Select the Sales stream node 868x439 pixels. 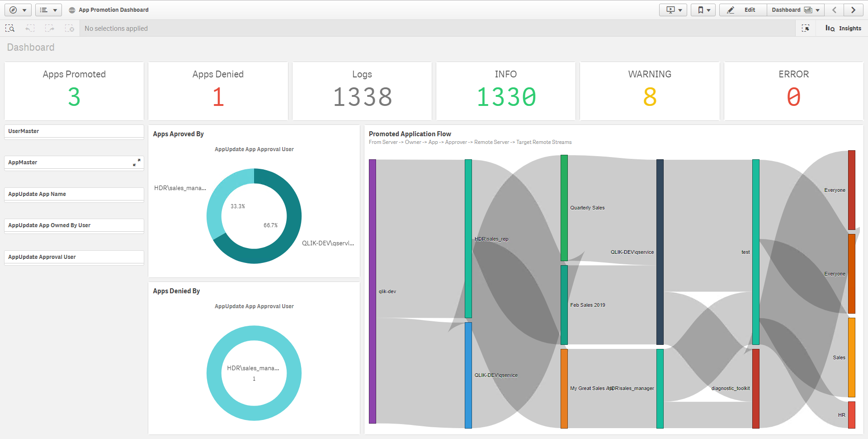coord(852,358)
